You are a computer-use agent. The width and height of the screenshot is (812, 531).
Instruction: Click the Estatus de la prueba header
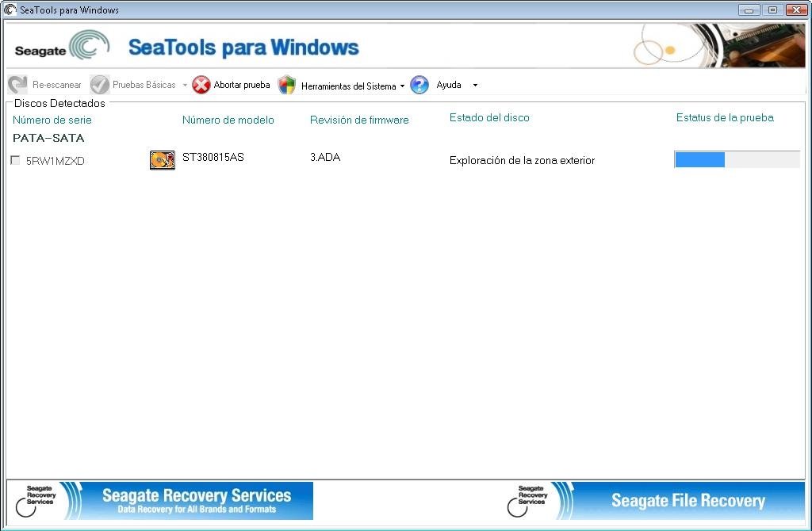(725, 117)
